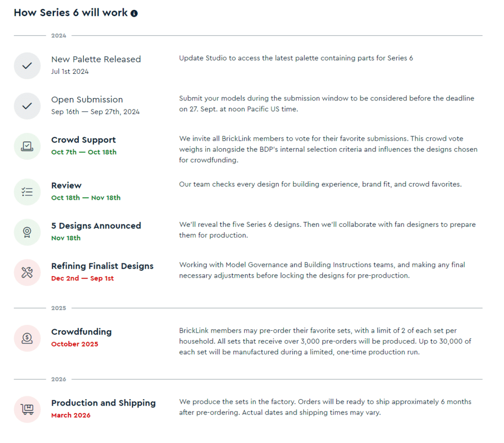
Task: Select the 2026 timeline year marker
Action: click(x=59, y=380)
